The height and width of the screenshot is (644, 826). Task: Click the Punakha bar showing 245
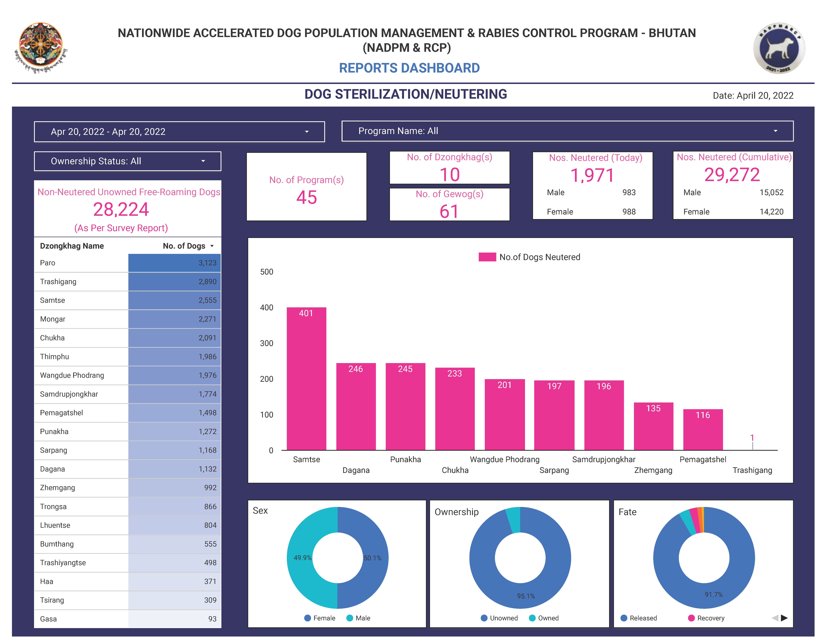click(x=405, y=407)
